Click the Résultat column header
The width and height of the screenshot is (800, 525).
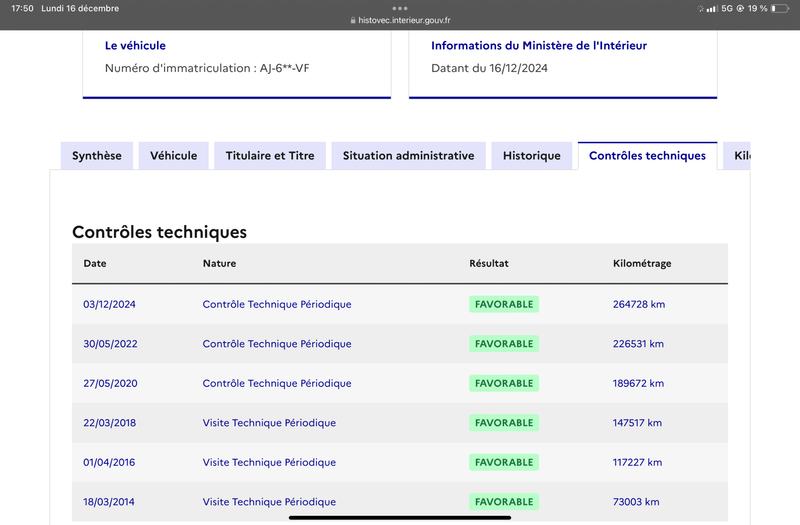[489, 263]
